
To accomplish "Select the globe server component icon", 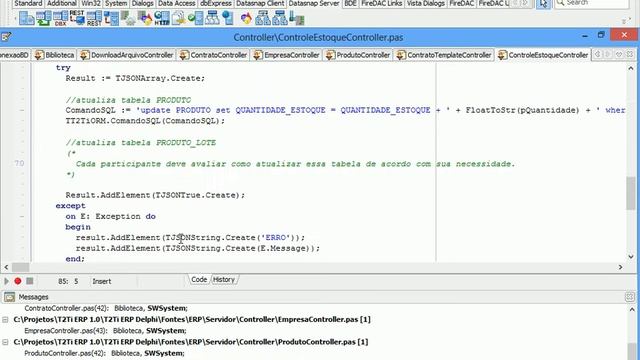I will pos(227,19).
